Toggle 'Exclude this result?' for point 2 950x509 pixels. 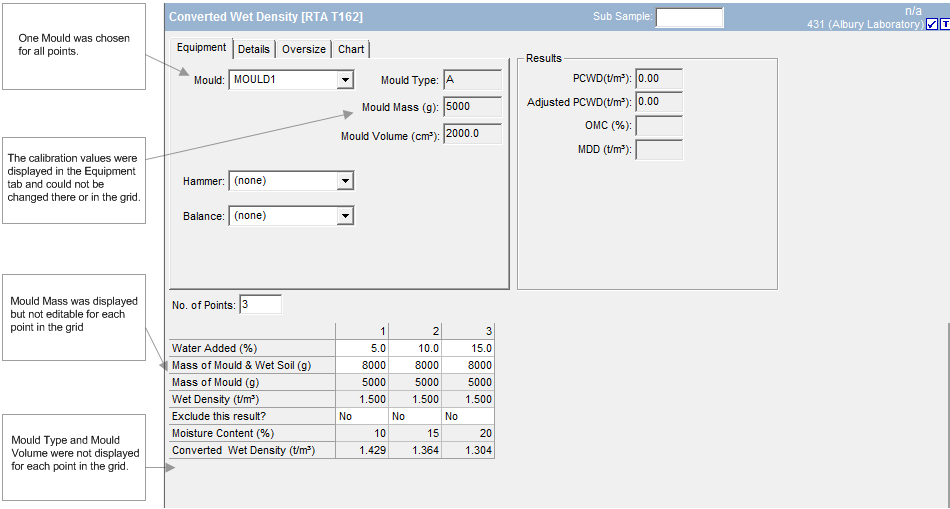click(x=415, y=416)
